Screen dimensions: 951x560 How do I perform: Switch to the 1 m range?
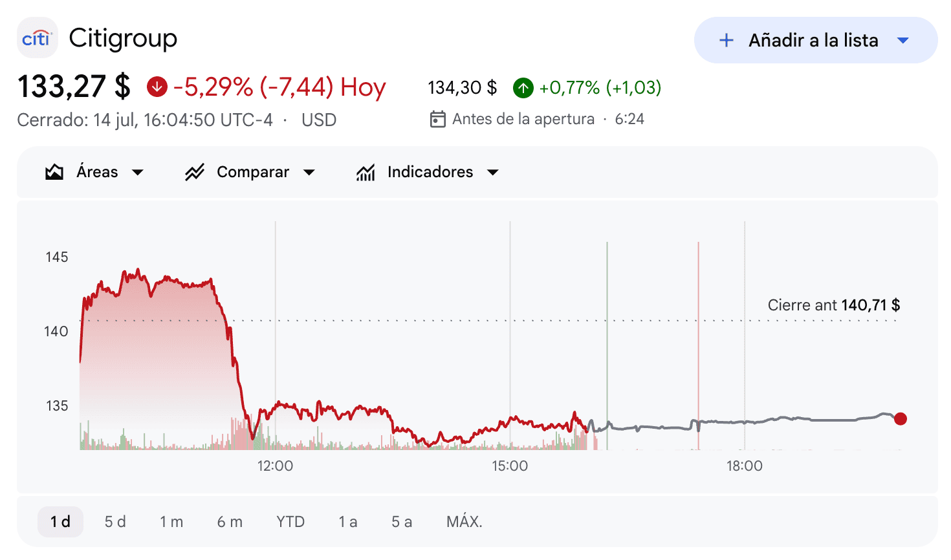[171, 522]
